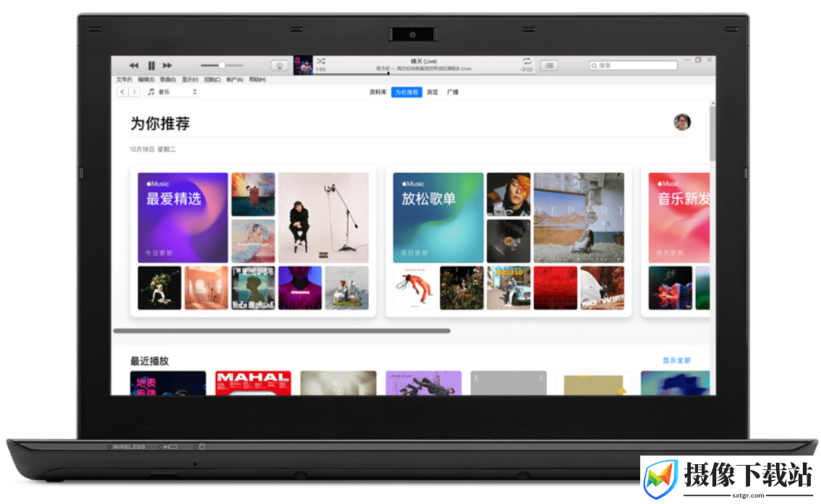Image resolution: width=821 pixels, height=504 pixels.
Task: Open the purple and pink face album cover
Action: point(300,288)
